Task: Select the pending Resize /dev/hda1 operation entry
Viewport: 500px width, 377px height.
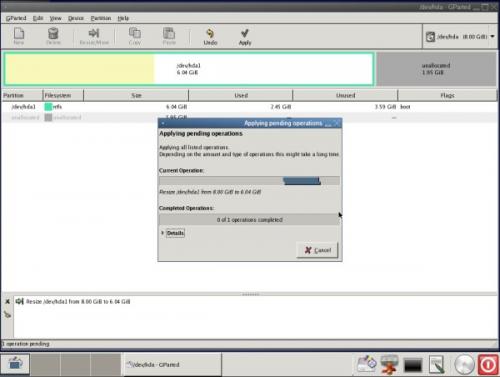Action: pos(78,301)
